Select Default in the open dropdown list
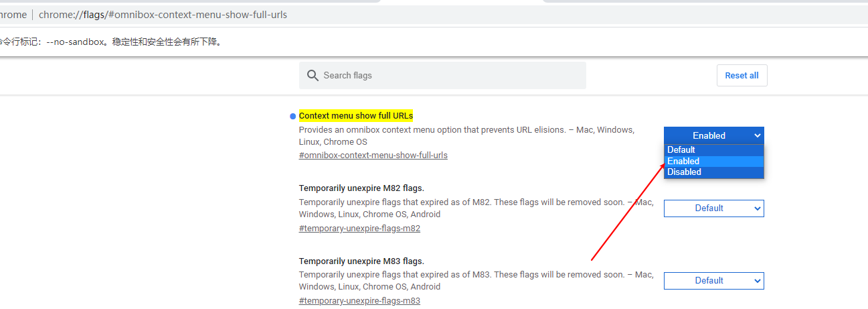Image resolution: width=868 pixels, height=309 pixels. (x=714, y=149)
